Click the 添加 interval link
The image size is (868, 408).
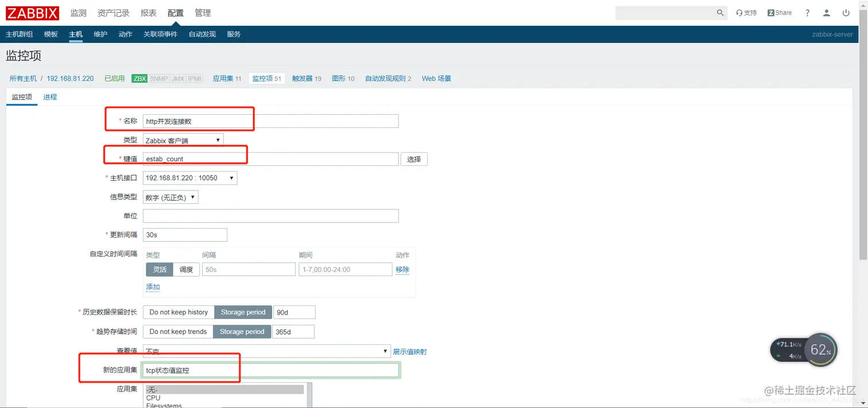coord(153,287)
